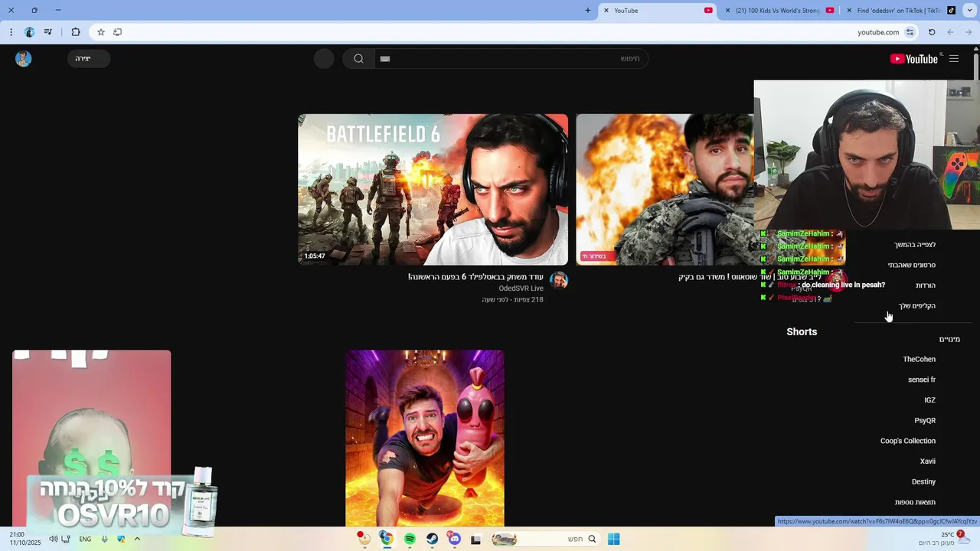Open Chrome media controls icon
The image size is (980, 551).
click(48, 32)
